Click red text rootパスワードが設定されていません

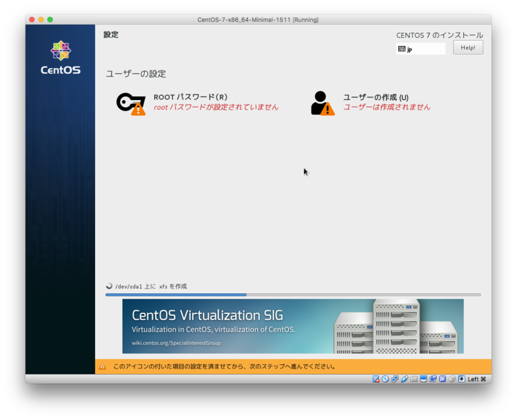click(x=216, y=107)
